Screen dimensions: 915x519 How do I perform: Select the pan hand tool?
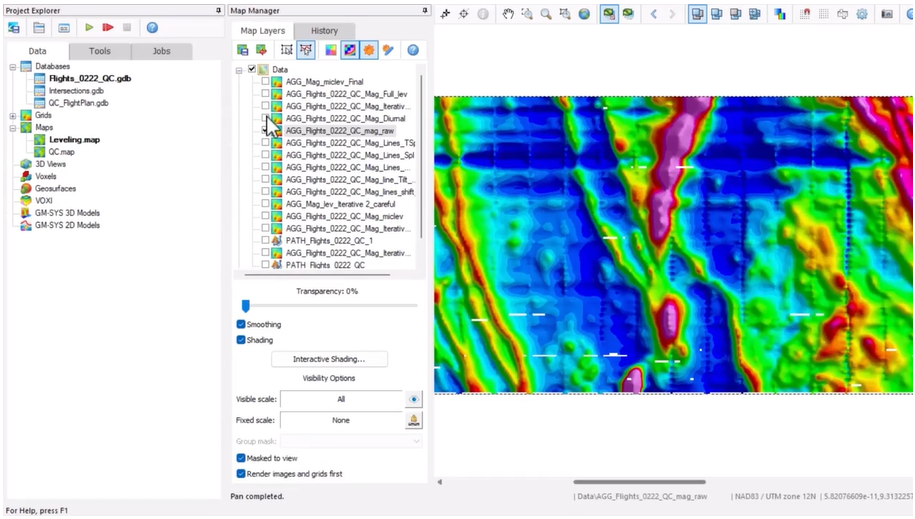click(x=508, y=14)
